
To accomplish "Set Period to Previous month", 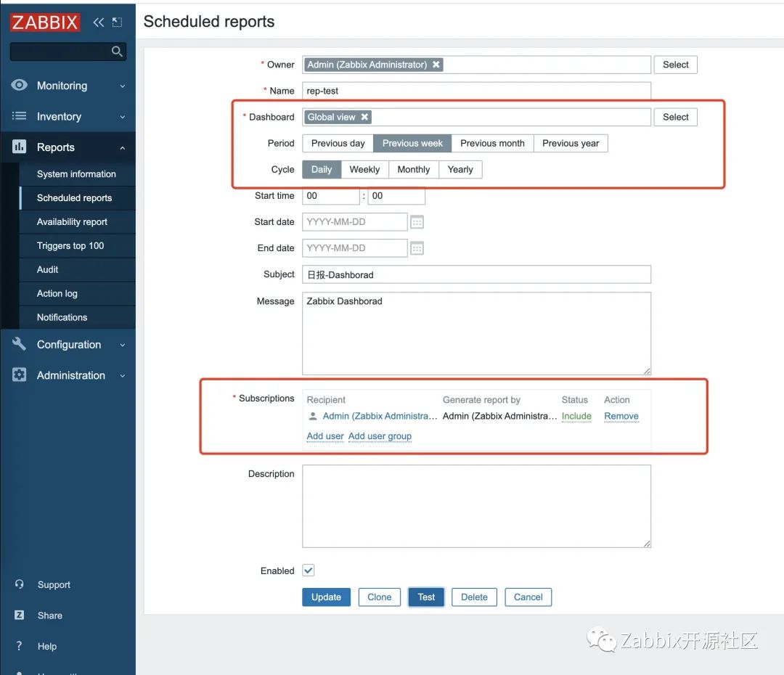I will pos(492,144).
